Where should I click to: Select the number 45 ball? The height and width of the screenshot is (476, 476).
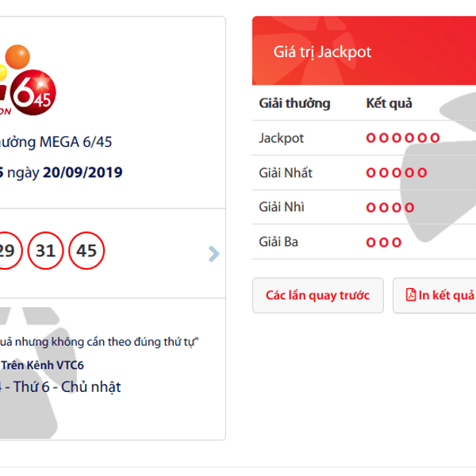(86, 251)
